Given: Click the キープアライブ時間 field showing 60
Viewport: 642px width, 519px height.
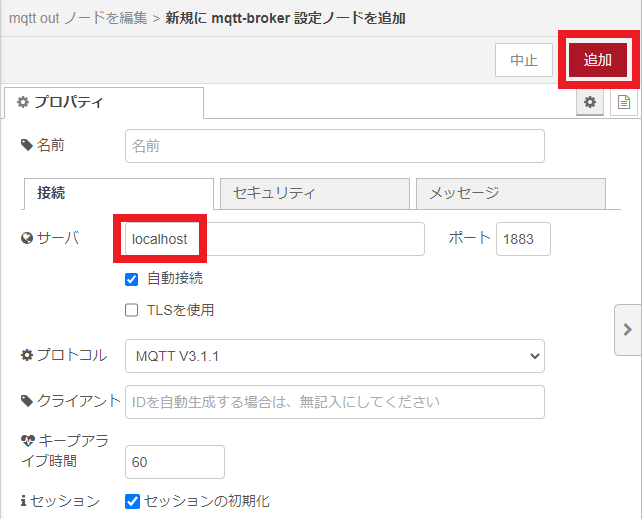Looking at the screenshot, I should (175, 462).
